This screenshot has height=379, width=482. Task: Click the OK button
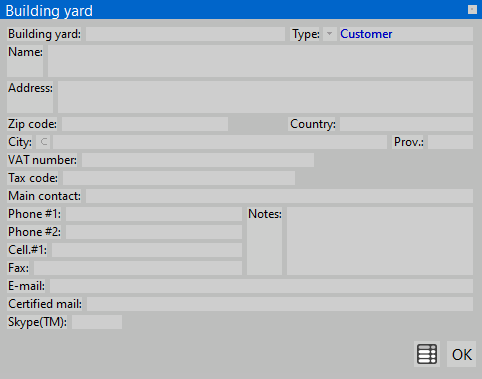(462, 354)
